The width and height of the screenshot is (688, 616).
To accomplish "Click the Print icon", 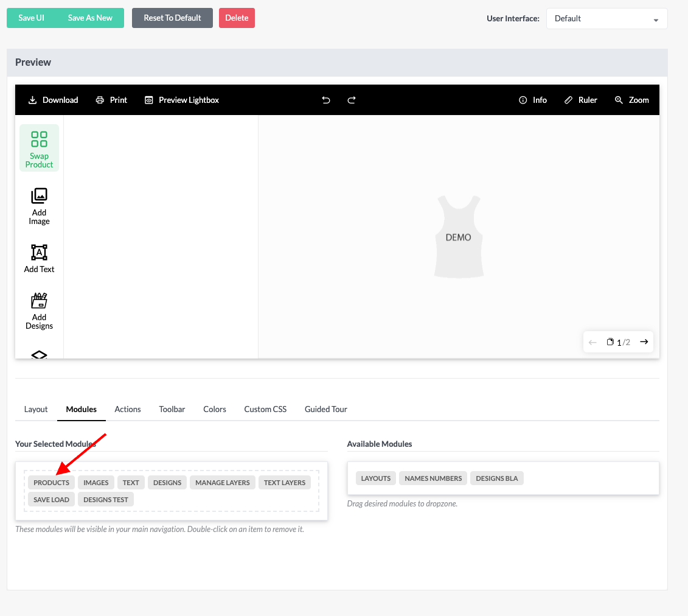I will coord(100,100).
